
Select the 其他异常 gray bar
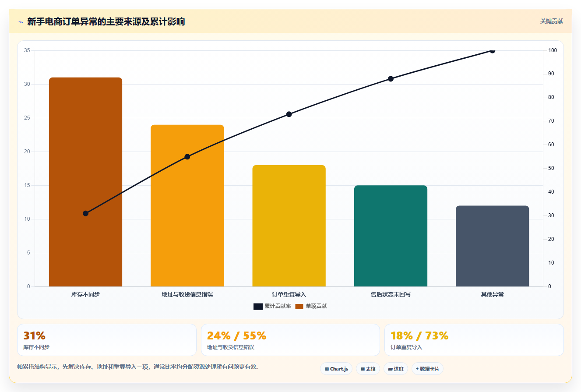click(x=492, y=246)
